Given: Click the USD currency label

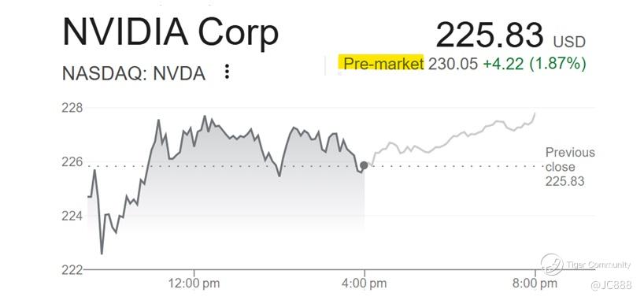Looking at the screenshot, I should [569, 42].
